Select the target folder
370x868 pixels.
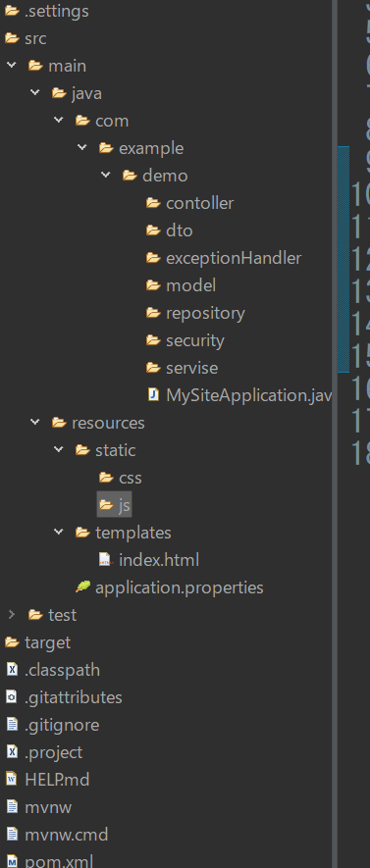(48, 642)
